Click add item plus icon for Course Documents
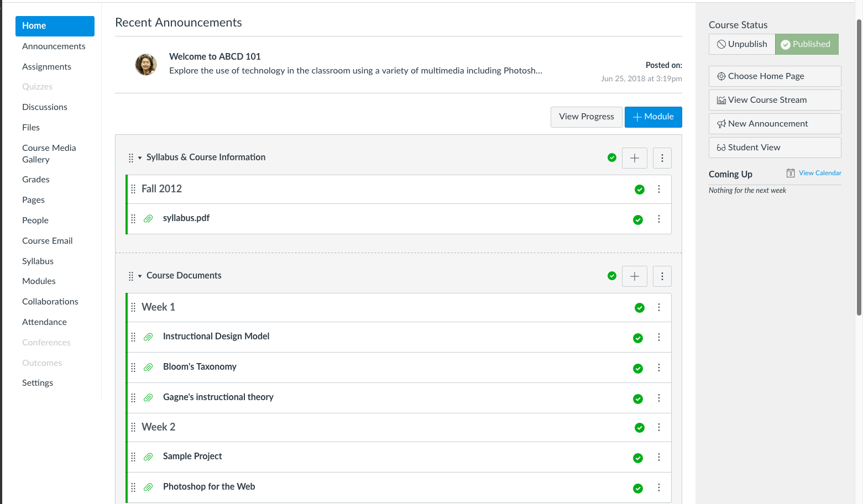Viewport: 863px width, 504px height. (634, 276)
